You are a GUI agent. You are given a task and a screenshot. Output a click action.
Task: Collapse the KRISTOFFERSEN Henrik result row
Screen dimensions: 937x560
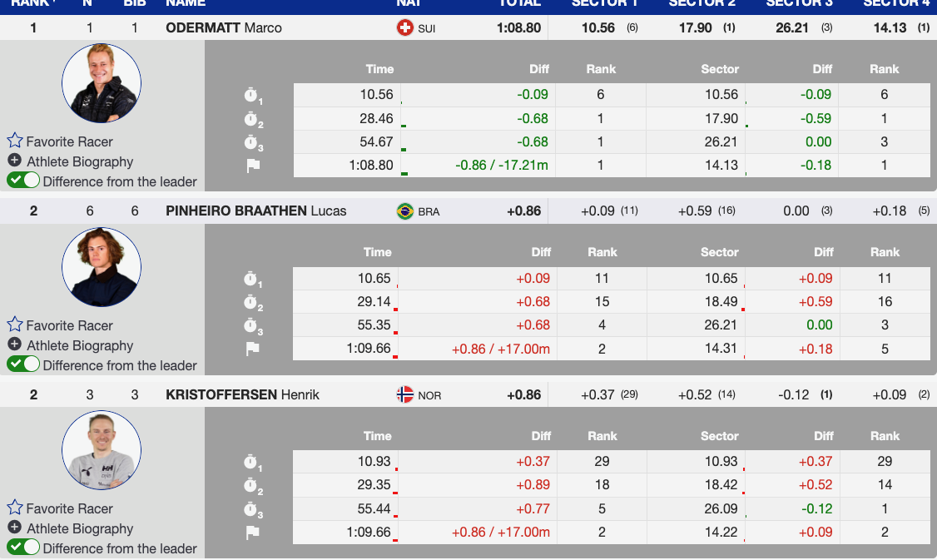pyautogui.click(x=242, y=394)
